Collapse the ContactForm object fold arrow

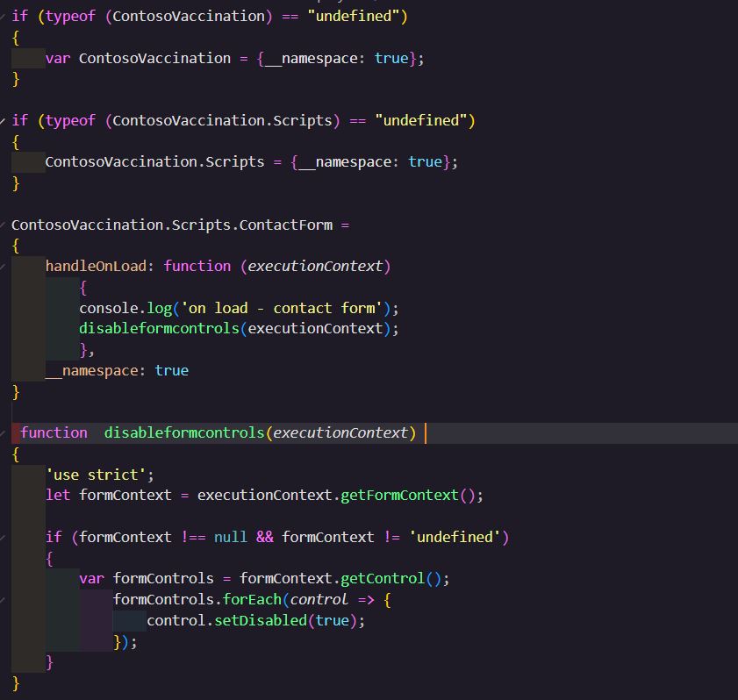coord(4,225)
